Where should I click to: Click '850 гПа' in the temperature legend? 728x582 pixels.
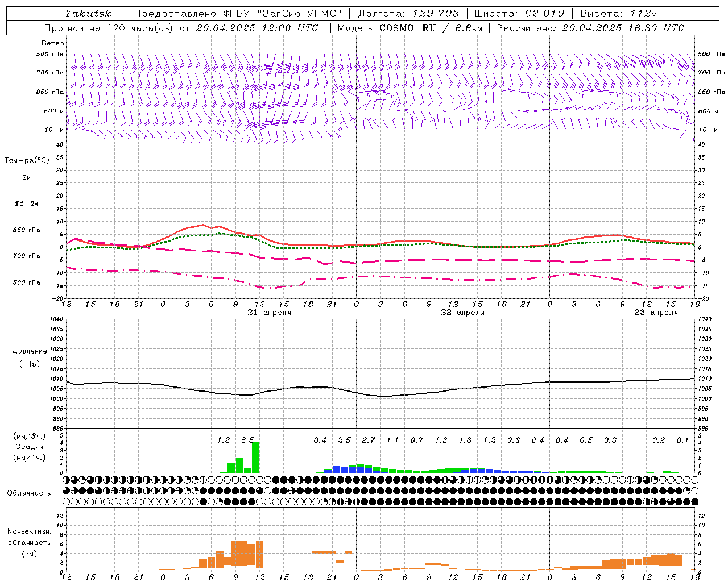click(x=27, y=230)
